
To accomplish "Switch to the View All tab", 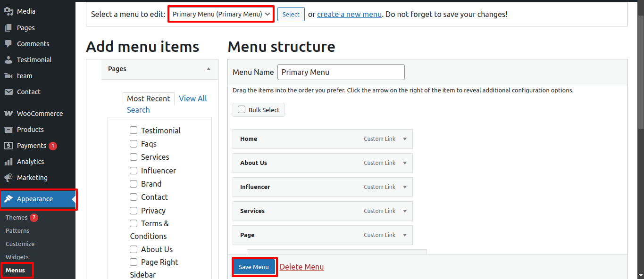I will coord(192,98).
